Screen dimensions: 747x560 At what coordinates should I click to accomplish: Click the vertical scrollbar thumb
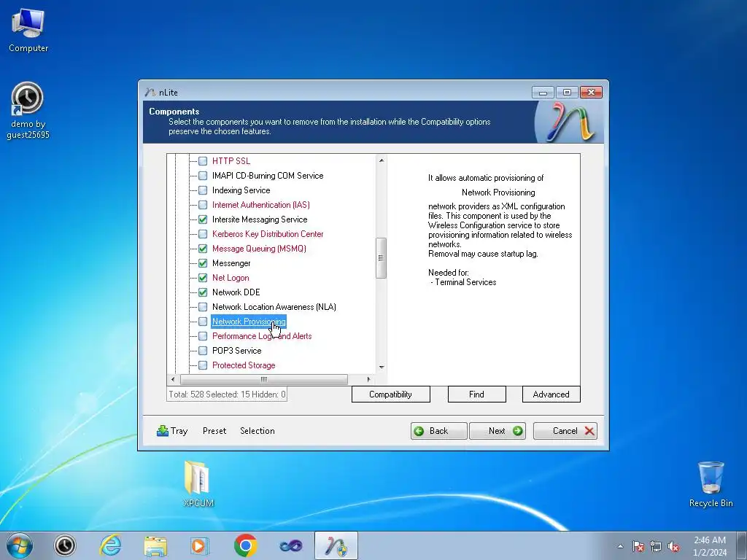coord(381,257)
